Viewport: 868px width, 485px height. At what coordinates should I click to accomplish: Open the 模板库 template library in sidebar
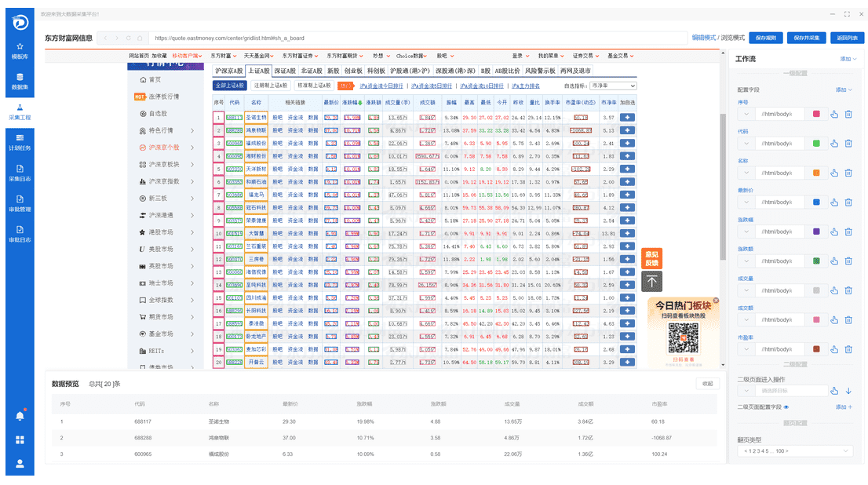tap(20, 51)
